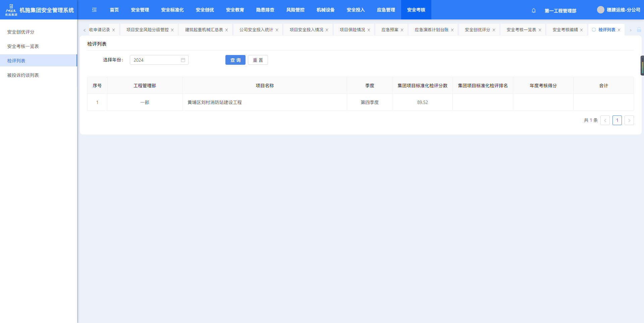The height and width of the screenshot is (323, 644).
Task: Close the 安全创优评分 tab
Action: click(x=494, y=30)
